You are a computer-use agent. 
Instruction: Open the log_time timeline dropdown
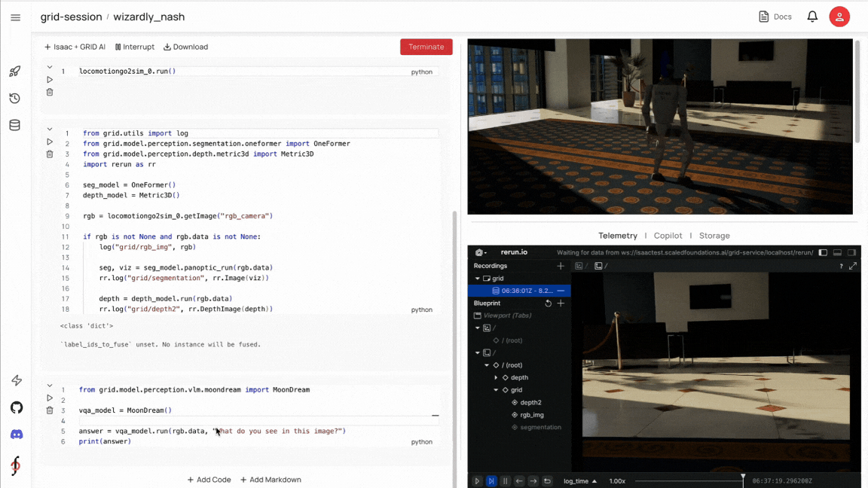(x=580, y=480)
